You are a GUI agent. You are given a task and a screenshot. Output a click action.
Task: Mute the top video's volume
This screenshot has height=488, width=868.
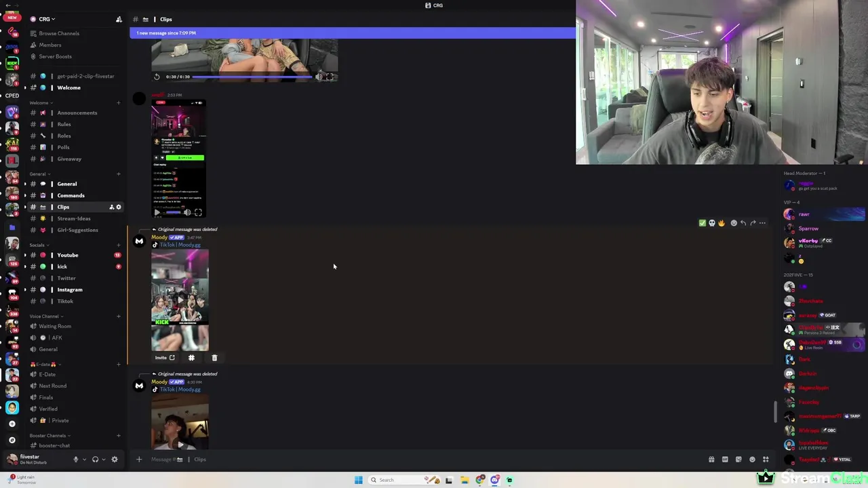(x=319, y=77)
